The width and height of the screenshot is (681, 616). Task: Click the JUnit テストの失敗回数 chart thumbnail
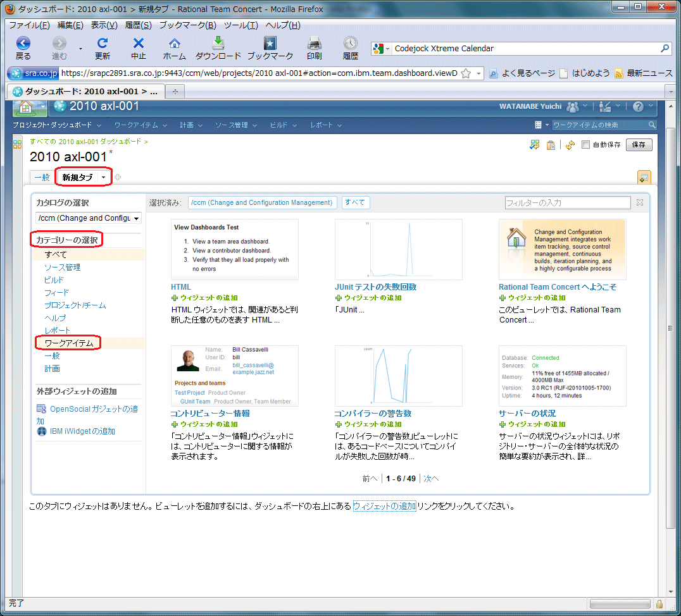coord(398,249)
